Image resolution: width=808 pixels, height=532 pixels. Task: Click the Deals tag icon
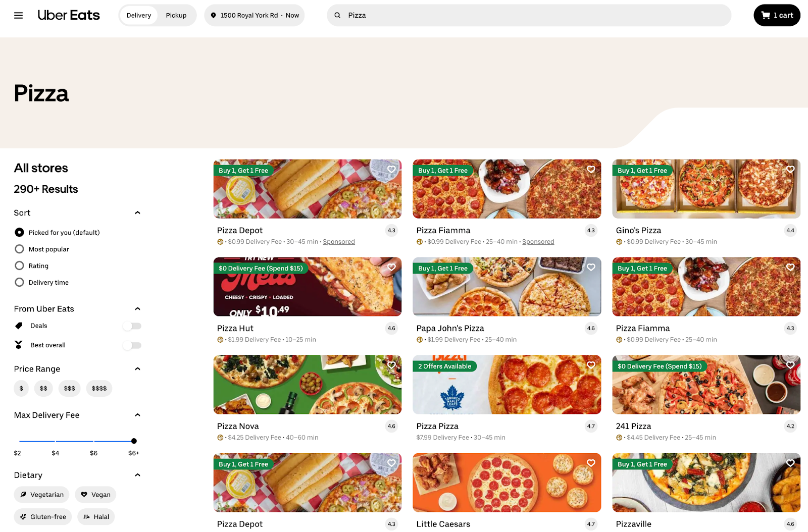[x=19, y=326]
